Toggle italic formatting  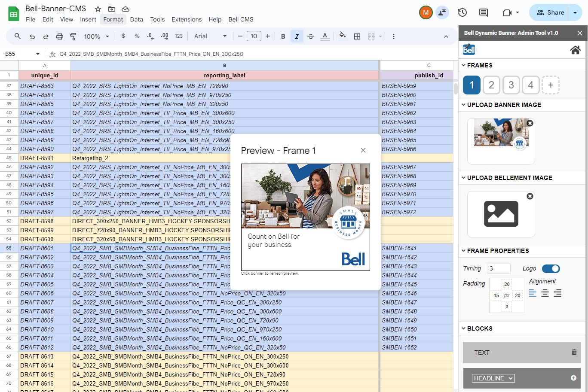pos(297,36)
